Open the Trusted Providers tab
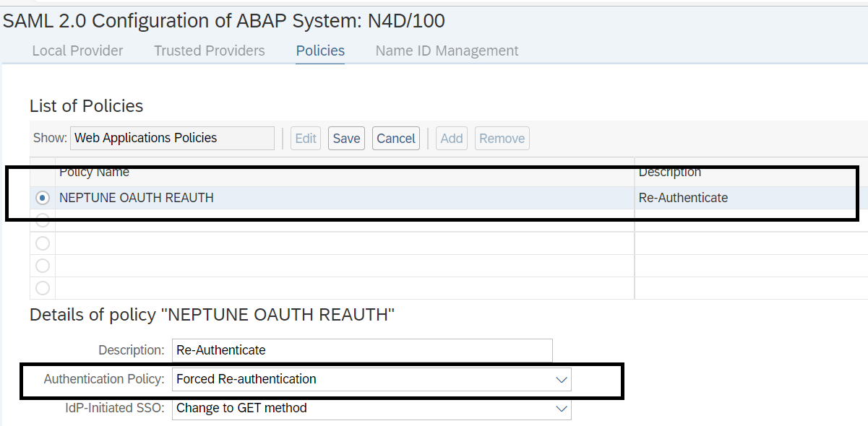 point(208,51)
